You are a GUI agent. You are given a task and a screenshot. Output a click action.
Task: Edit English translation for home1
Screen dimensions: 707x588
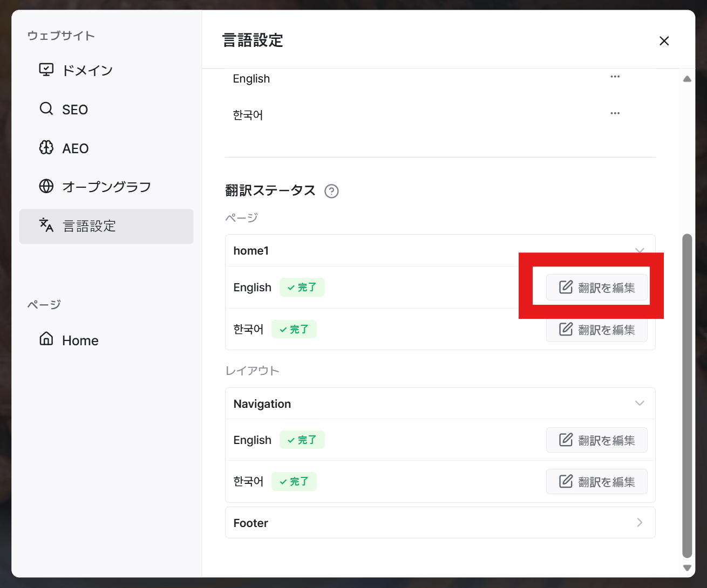[x=597, y=288]
